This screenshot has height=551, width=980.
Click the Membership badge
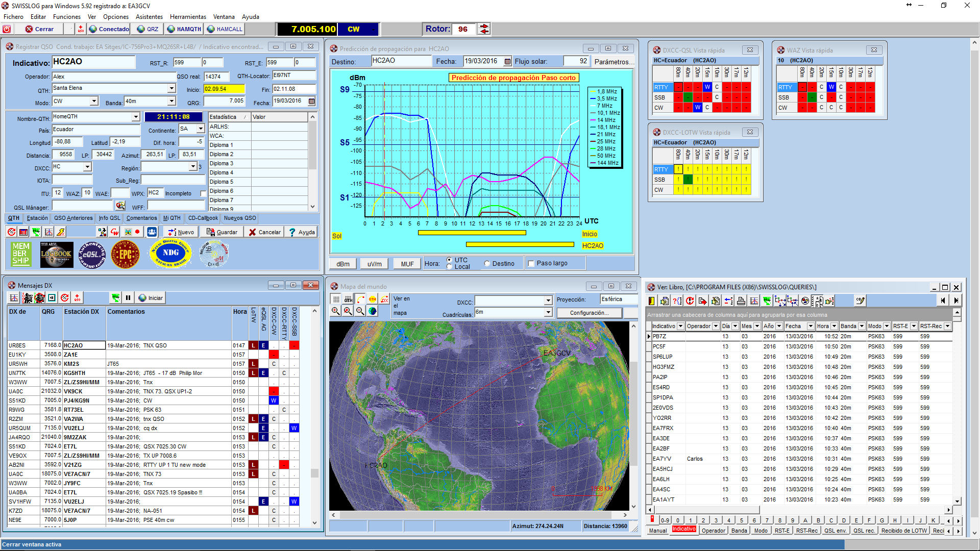[21, 254]
